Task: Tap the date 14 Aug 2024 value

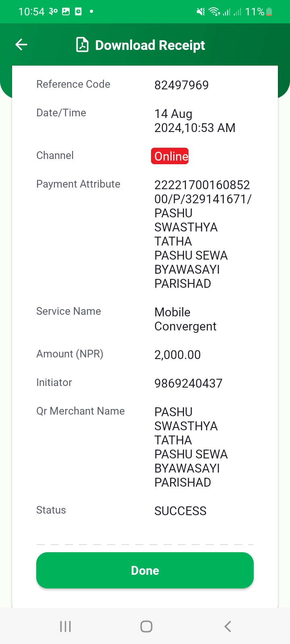Action: click(195, 121)
